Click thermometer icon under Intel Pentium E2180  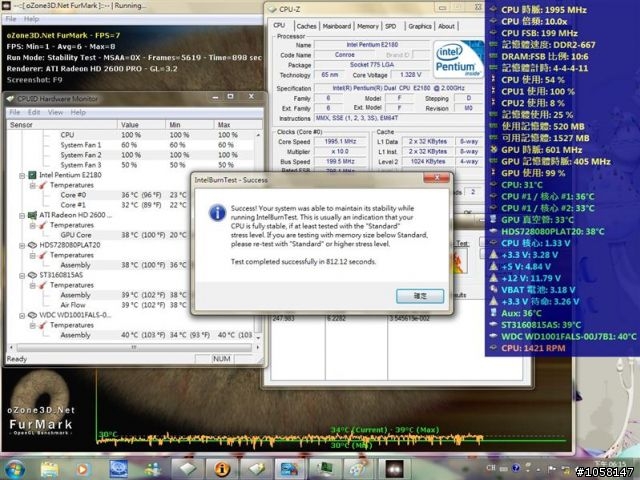click(x=43, y=185)
